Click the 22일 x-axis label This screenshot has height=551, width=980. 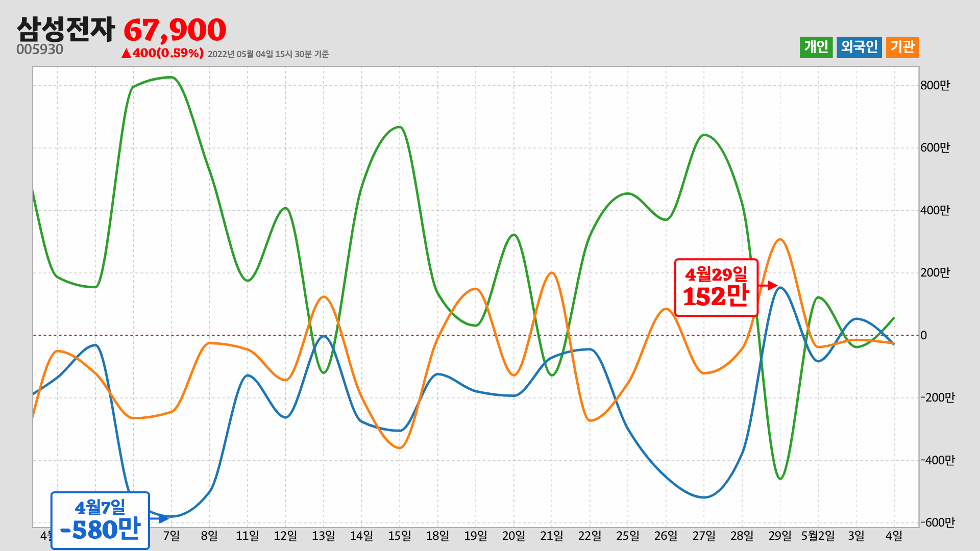(590, 536)
